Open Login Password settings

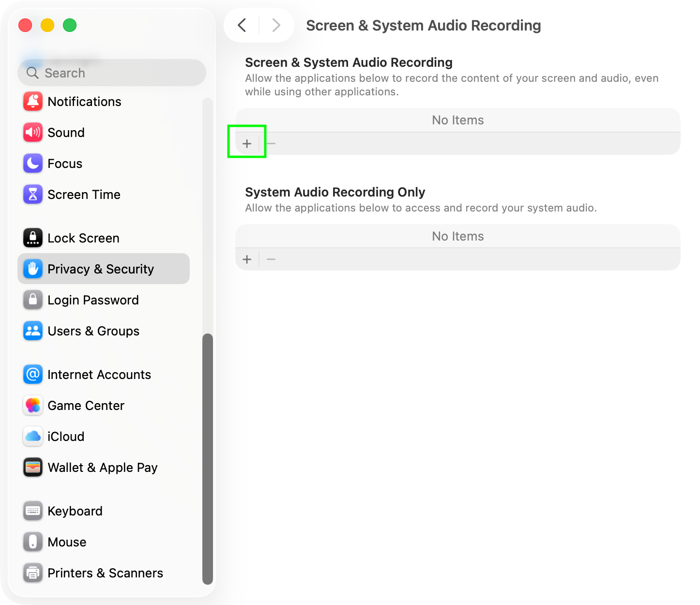(93, 300)
